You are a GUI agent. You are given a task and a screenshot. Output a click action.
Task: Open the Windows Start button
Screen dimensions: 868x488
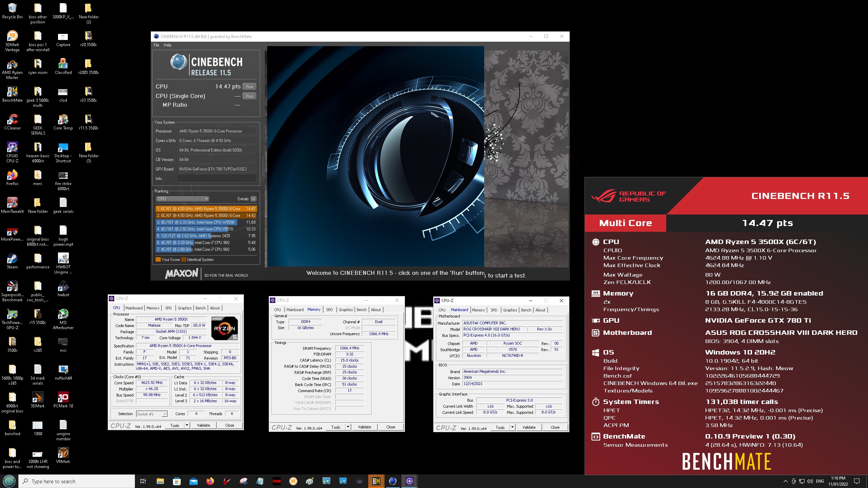[x=9, y=481]
